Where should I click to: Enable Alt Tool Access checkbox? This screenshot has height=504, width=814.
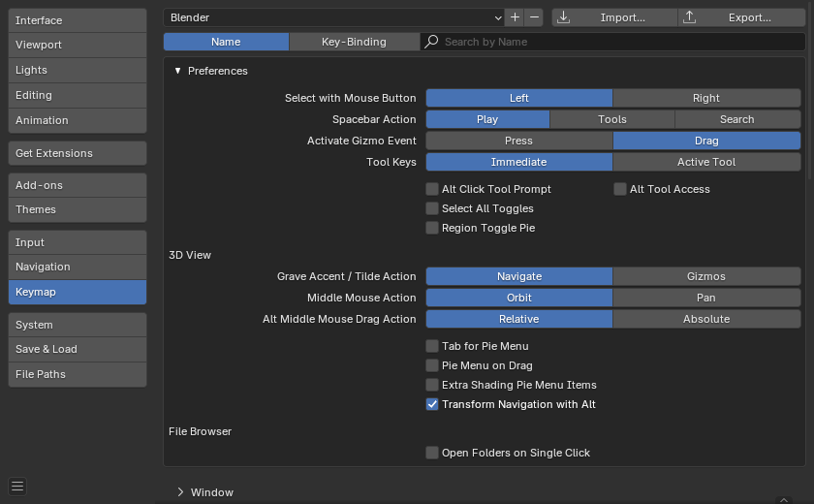(620, 189)
